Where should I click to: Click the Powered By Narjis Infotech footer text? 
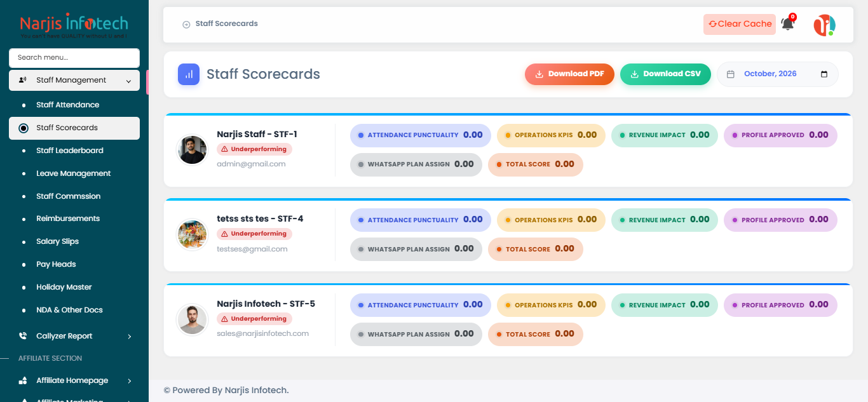tap(226, 390)
